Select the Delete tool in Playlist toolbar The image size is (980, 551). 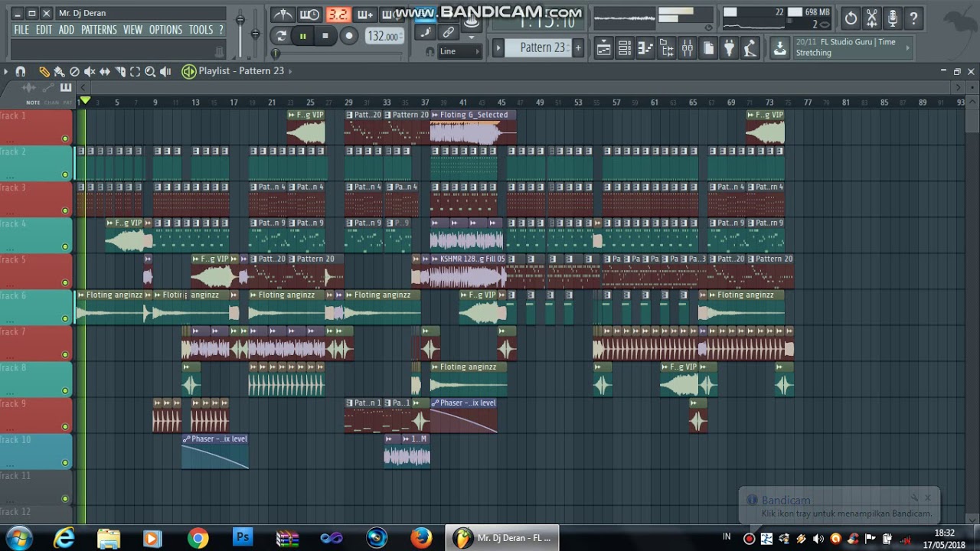74,71
